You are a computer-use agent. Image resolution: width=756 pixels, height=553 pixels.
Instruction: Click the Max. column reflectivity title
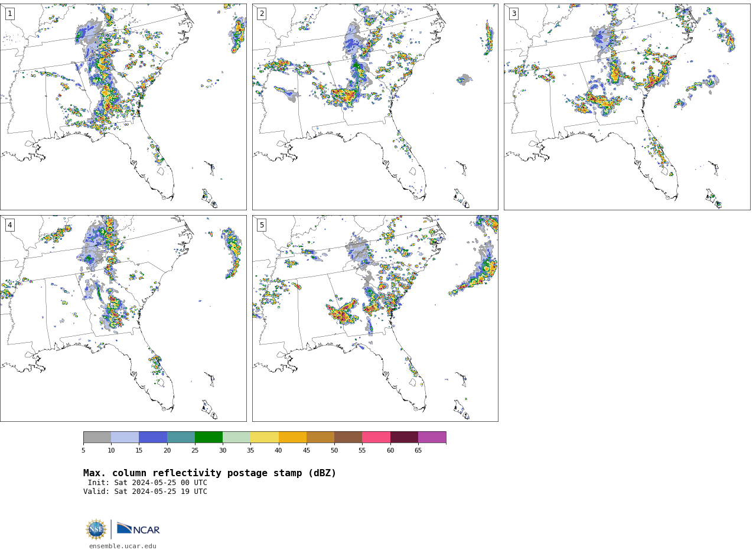(210, 473)
